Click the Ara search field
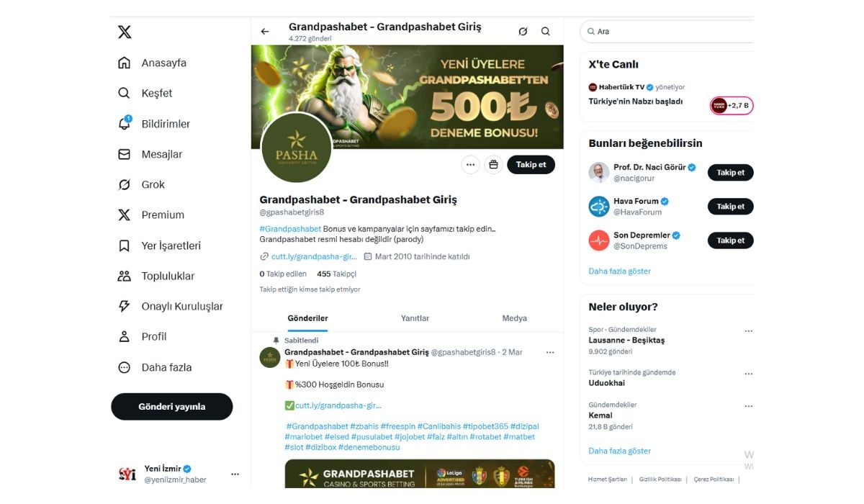864x504 pixels. 670,32
